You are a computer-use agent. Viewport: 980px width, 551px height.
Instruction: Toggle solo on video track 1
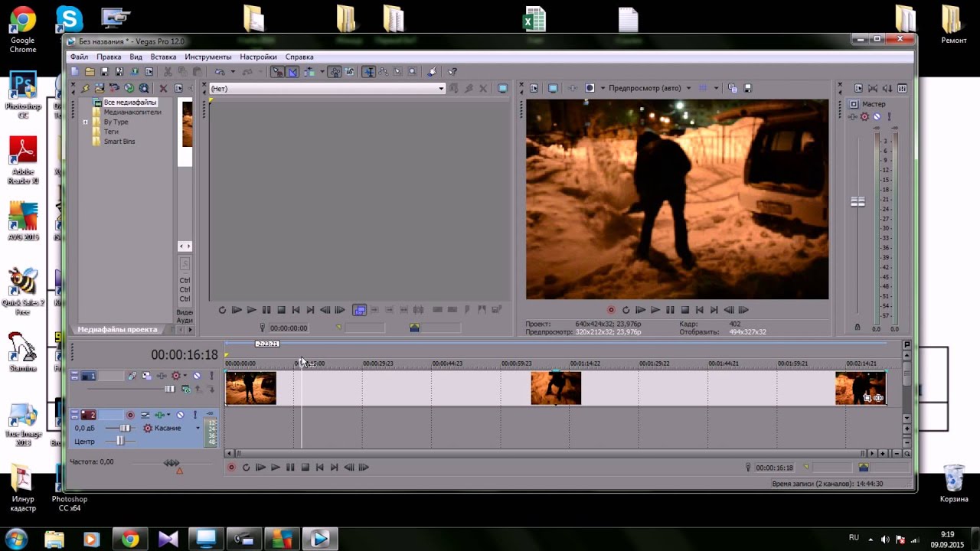pos(211,376)
